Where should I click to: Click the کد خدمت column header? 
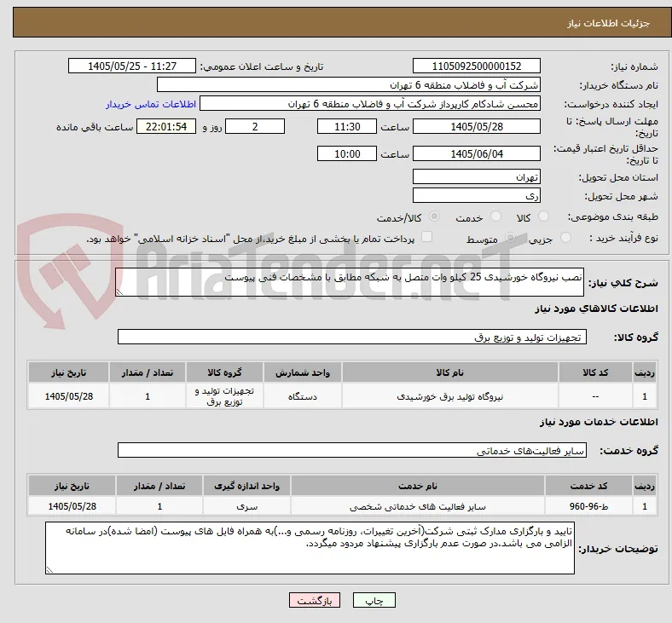[x=589, y=486]
